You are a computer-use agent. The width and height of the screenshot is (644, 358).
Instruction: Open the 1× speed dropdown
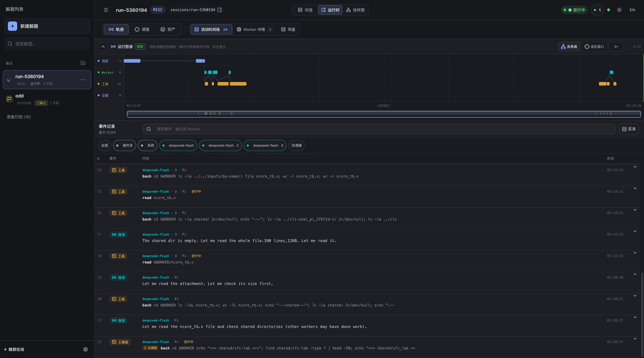click(616, 47)
